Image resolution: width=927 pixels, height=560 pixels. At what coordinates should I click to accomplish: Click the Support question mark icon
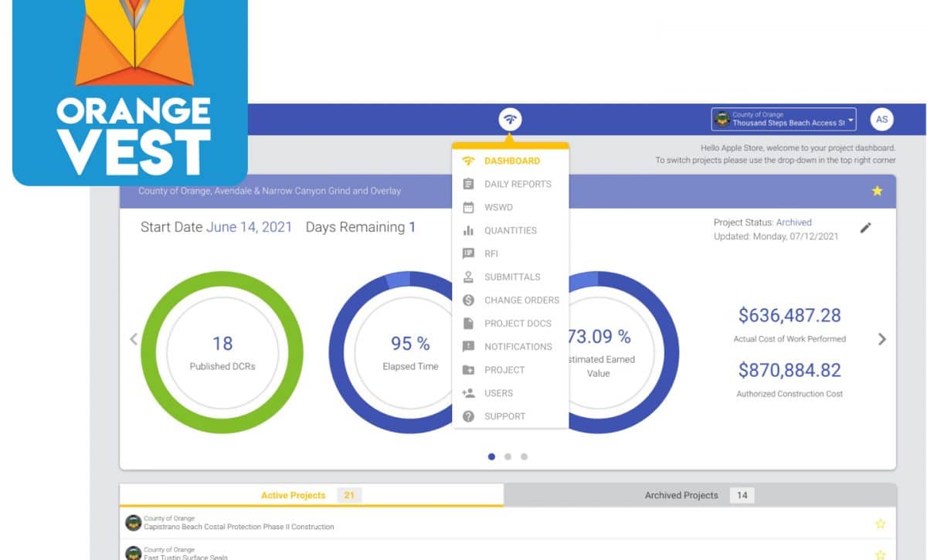coord(468,416)
